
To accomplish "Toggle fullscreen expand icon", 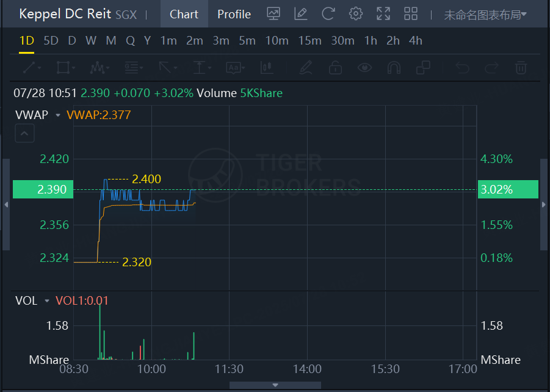I will [383, 14].
